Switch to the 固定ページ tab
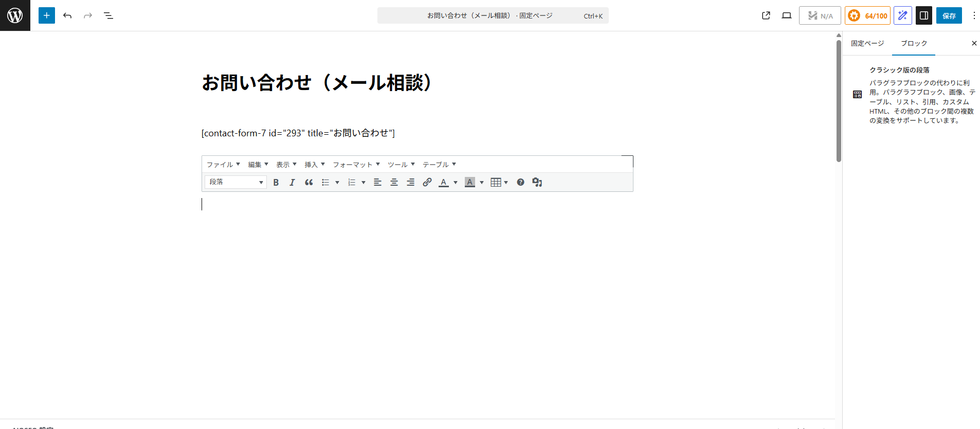The width and height of the screenshot is (980, 429). click(x=867, y=43)
